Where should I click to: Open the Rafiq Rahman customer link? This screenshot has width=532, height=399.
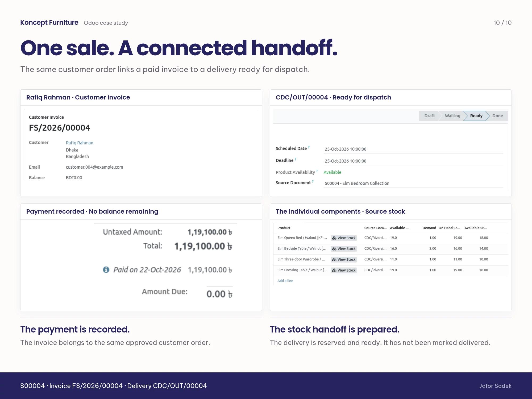click(80, 143)
